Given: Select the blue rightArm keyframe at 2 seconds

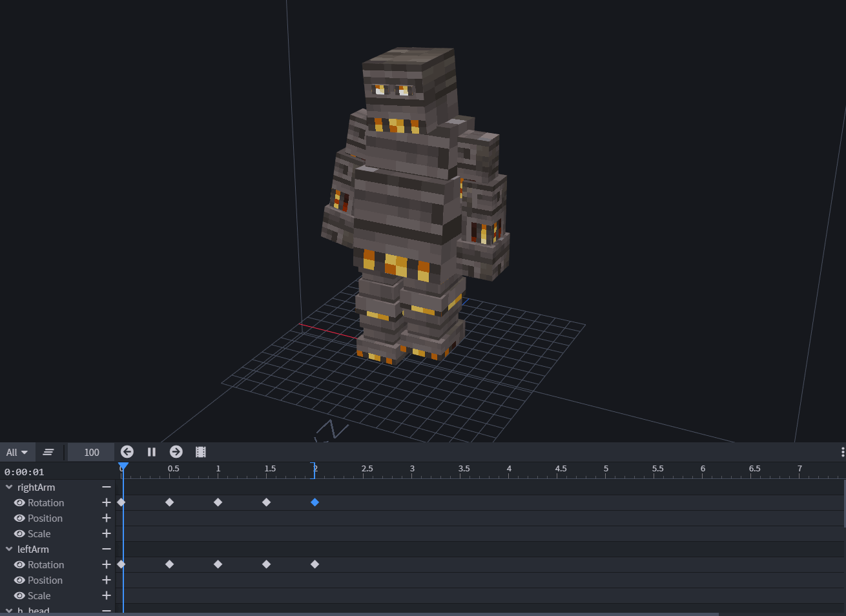Looking at the screenshot, I should pos(315,502).
